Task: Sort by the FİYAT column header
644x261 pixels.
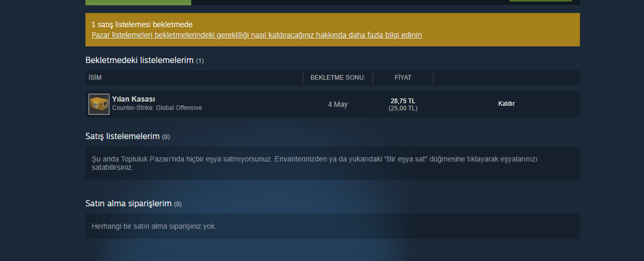Action: pyautogui.click(x=403, y=78)
